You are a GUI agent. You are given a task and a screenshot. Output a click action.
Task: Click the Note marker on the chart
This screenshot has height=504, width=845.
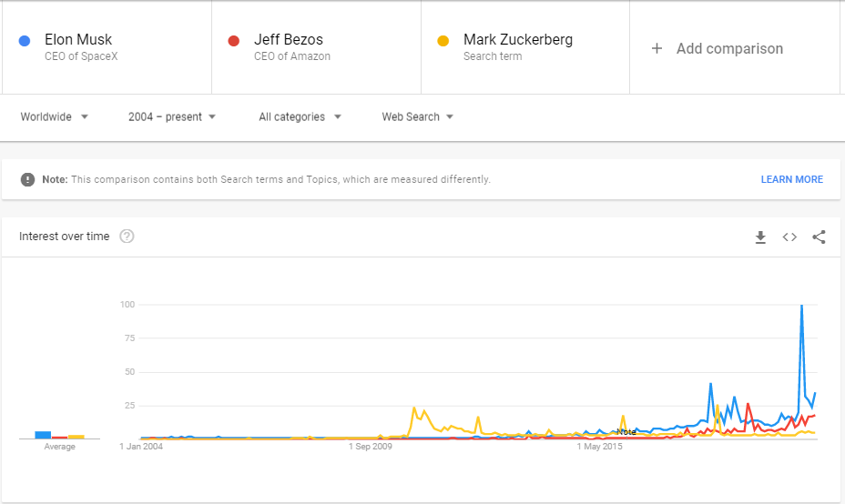click(626, 431)
